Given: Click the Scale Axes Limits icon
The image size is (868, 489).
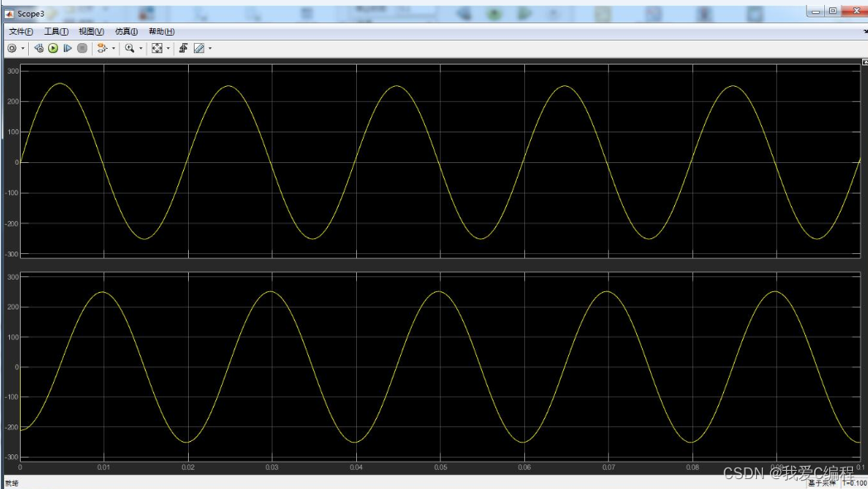Looking at the screenshot, I should coord(157,49).
